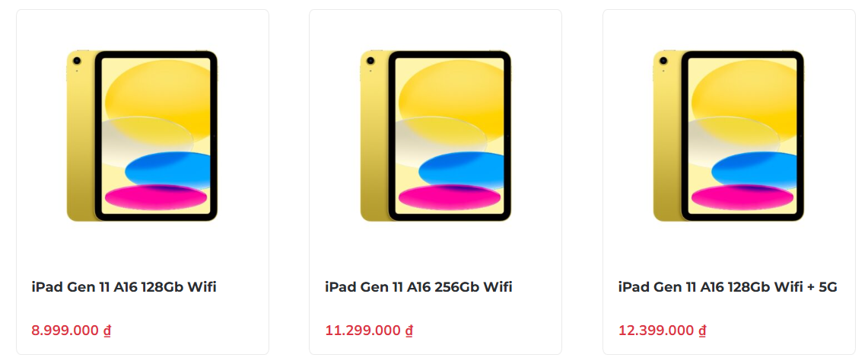Click the rear camera on the 256Gb Wifi iPad
The height and width of the screenshot is (361, 868).
click(370, 60)
